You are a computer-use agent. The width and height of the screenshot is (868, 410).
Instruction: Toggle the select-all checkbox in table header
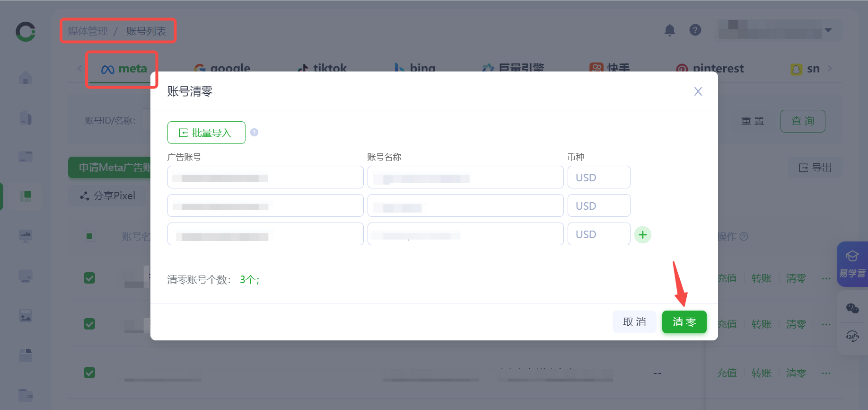tap(89, 236)
